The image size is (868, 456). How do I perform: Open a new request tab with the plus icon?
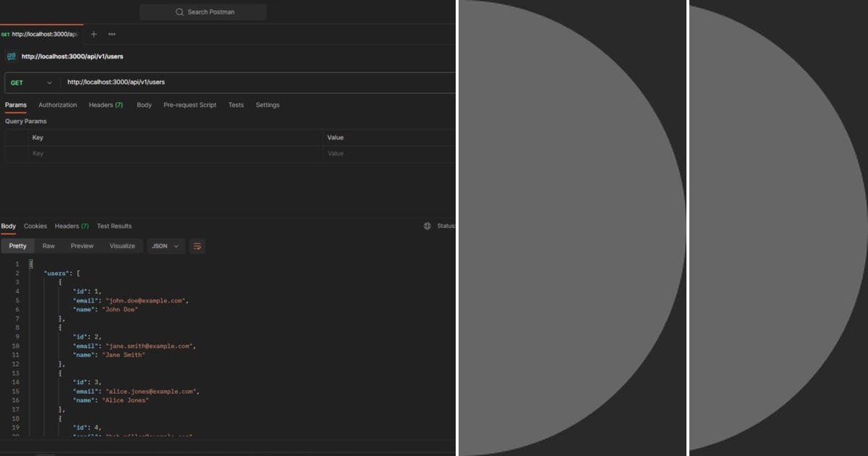(x=93, y=33)
